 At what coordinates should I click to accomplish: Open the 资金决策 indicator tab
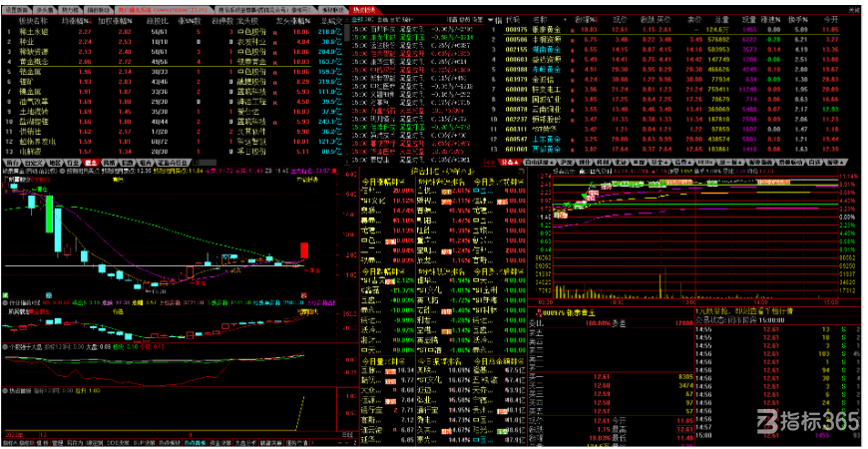click(221, 443)
